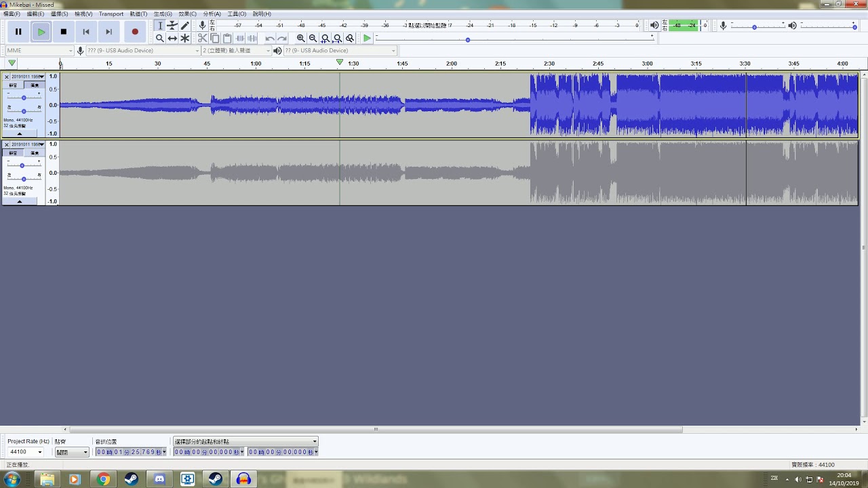This screenshot has height=488, width=868.
Task: Click the recording meter microphone icon
Action: coord(202,25)
